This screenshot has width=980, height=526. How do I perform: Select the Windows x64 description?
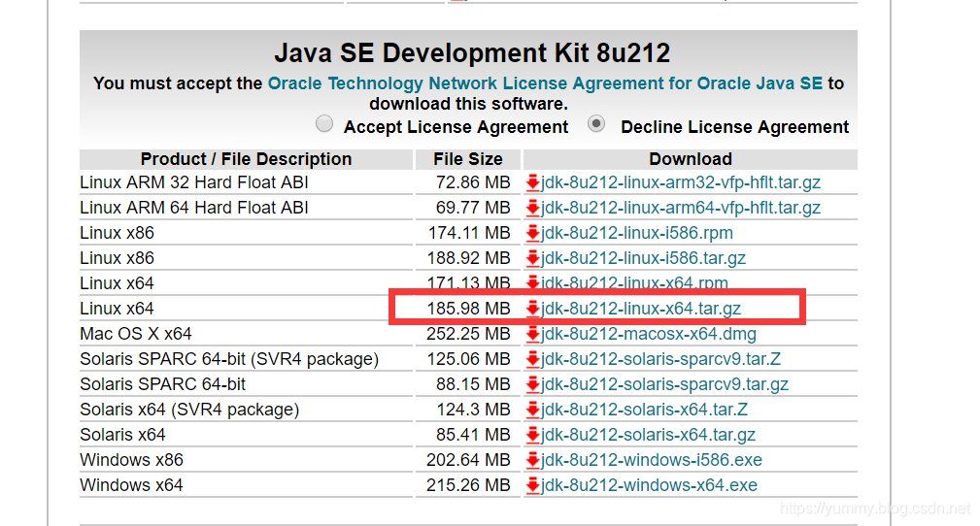tap(131, 485)
